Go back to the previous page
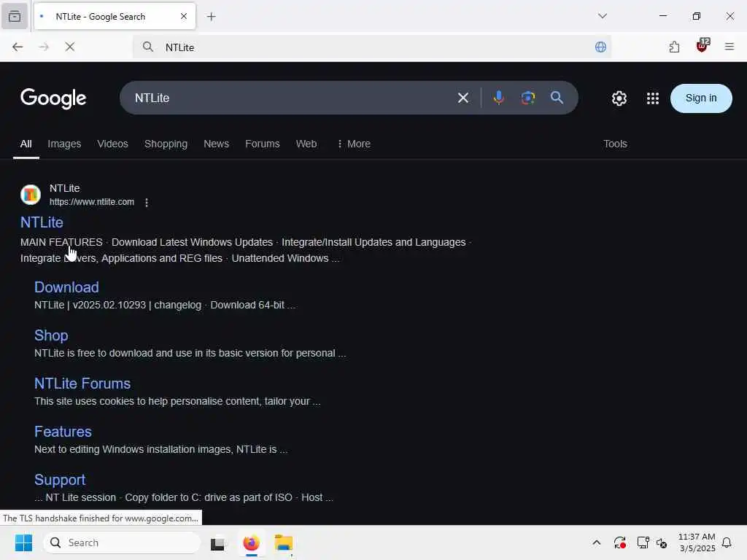The width and height of the screenshot is (747, 560). 18,47
